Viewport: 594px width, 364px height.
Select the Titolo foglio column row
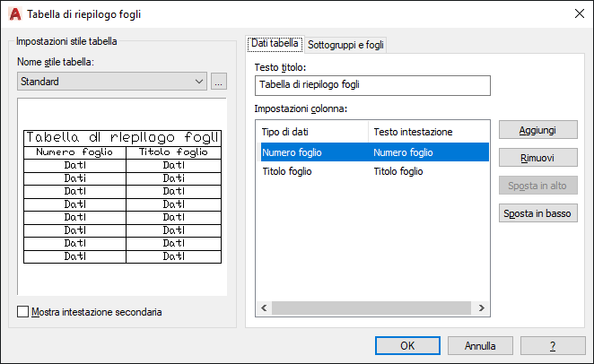point(371,171)
